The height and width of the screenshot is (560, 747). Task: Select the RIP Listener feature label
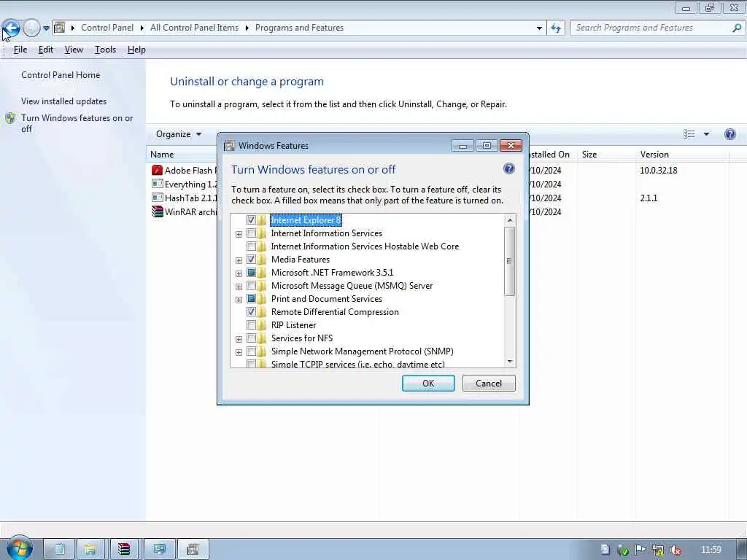pyautogui.click(x=293, y=325)
